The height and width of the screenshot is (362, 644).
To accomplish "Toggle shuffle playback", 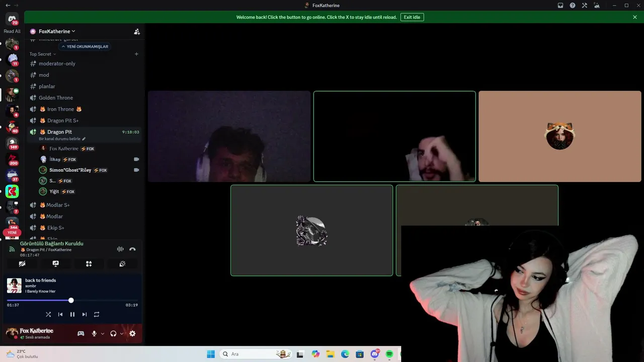I will (x=48, y=314).
